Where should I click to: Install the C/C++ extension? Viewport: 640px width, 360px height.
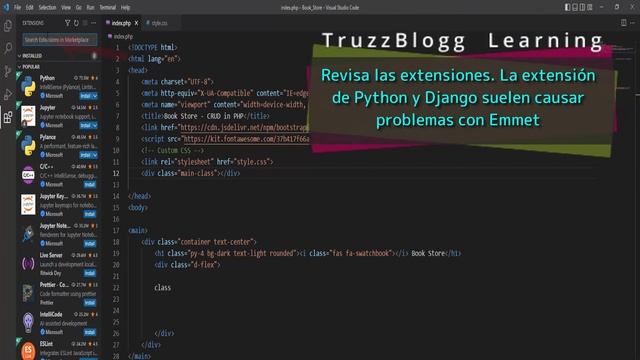90,184
